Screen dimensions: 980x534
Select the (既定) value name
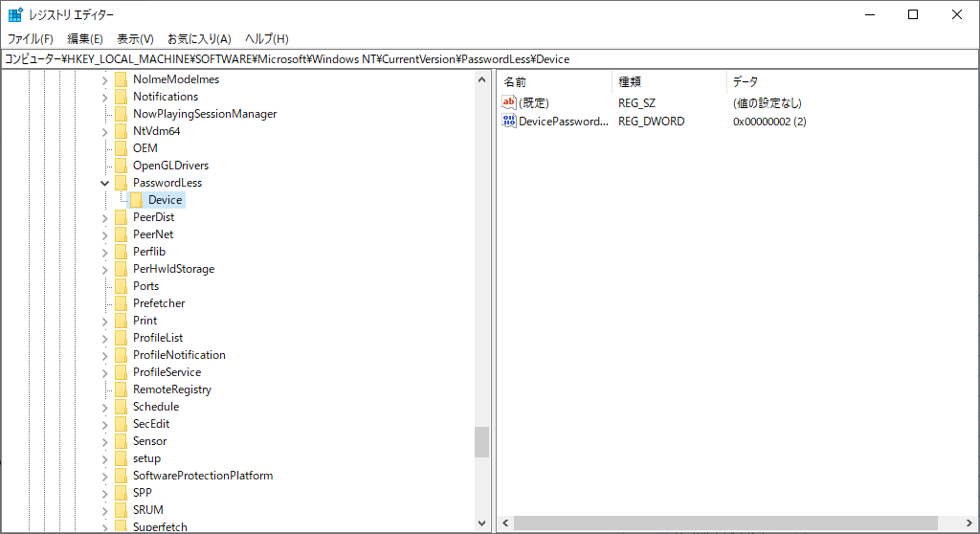pyautogui.click(x=534, y=103)
